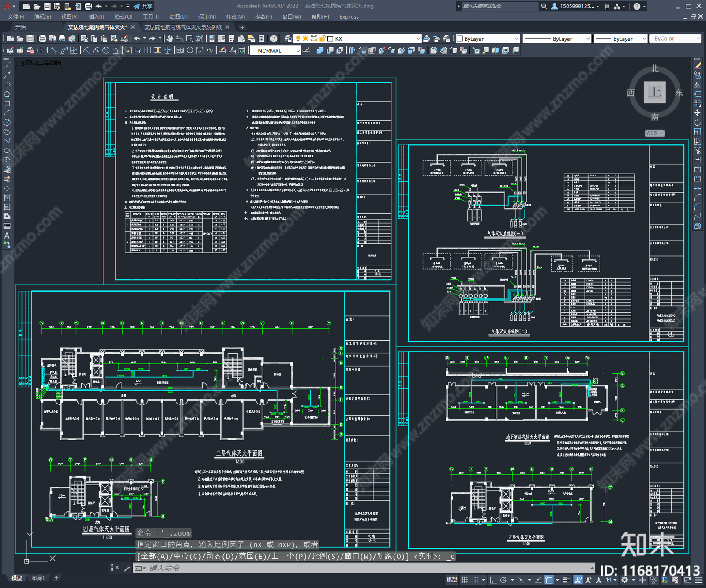Viewport: 706px width, 588px height.
Task: Click the Pan (hand) tool icon
Action: [170, 39]
